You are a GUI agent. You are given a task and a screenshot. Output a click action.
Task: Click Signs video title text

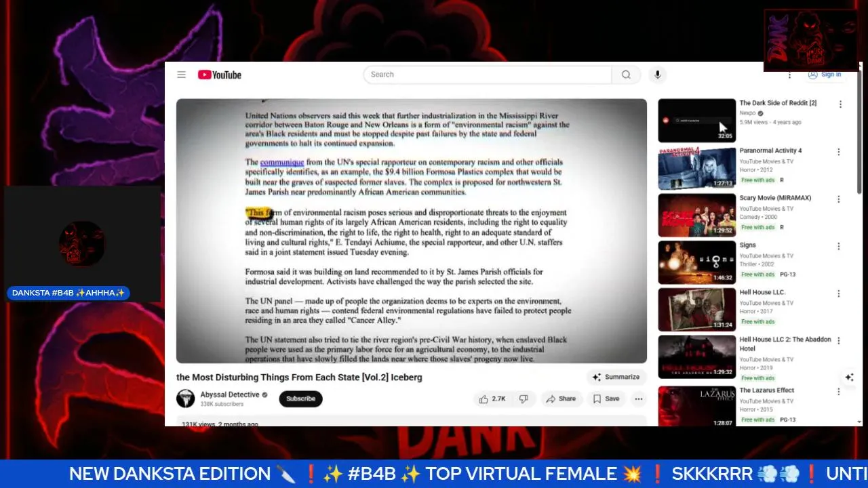(748, 245)
